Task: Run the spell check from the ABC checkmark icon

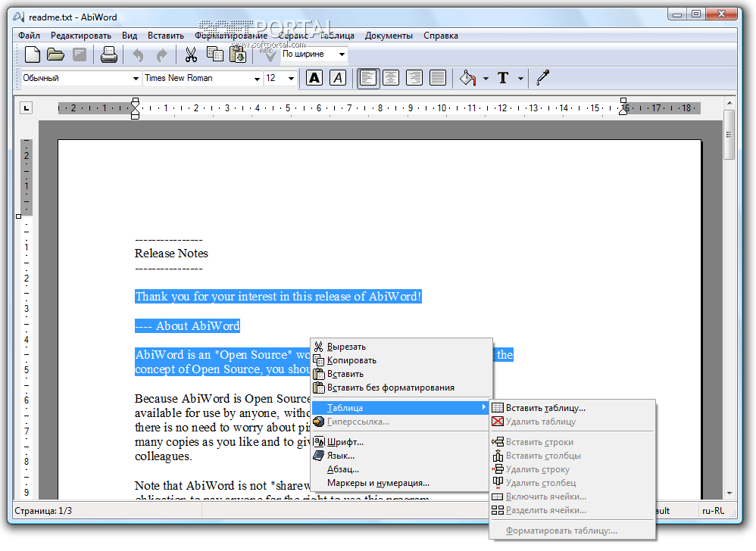Action: pyautogui.click(x=268, y=54)
